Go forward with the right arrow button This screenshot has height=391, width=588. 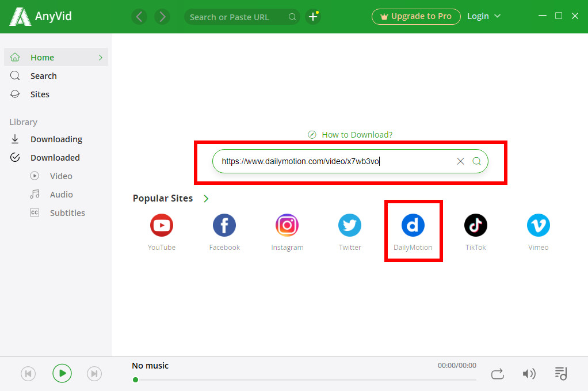[x=162, y=17]
